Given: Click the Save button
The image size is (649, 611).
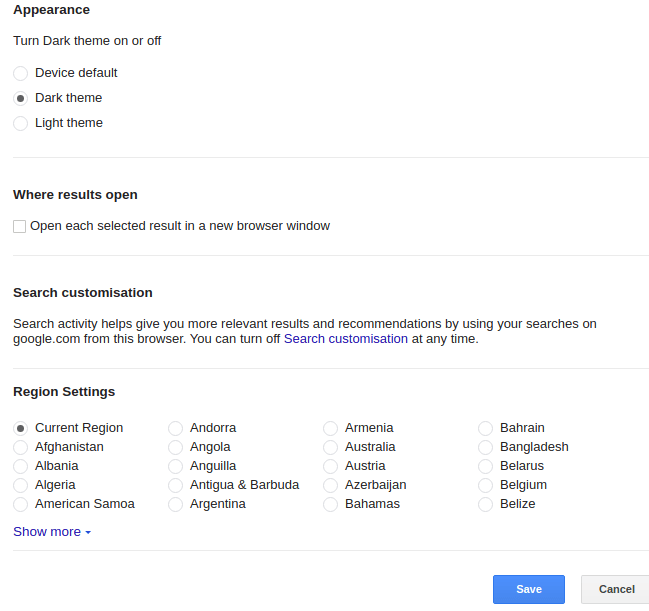Looking at the screenshot, I should pos(528,589).
